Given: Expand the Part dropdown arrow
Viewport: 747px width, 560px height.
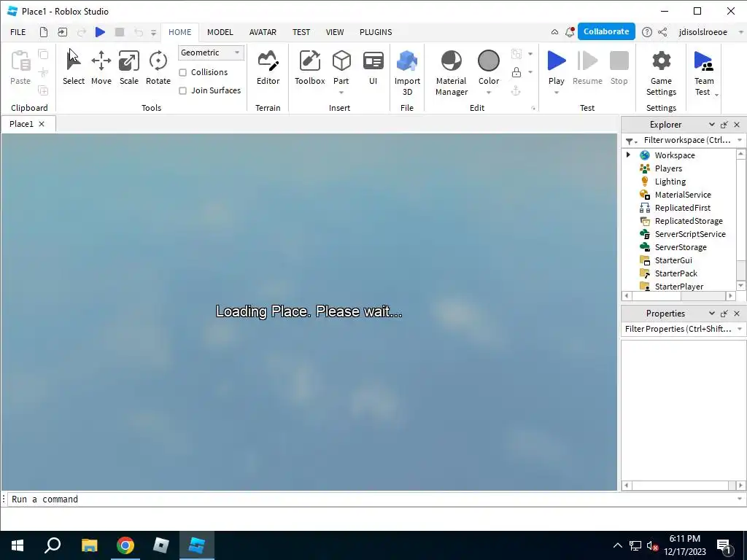Looking at the screenshot, I should (x=341, y=93).
